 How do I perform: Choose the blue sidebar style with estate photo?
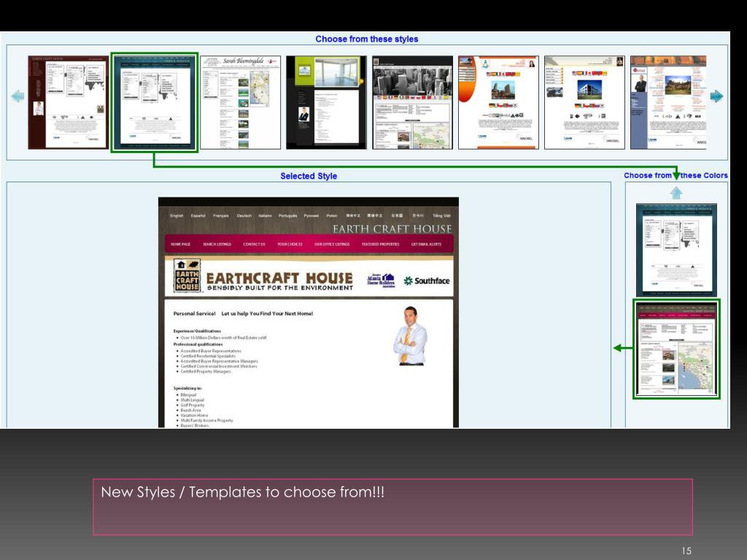[668, 102]
